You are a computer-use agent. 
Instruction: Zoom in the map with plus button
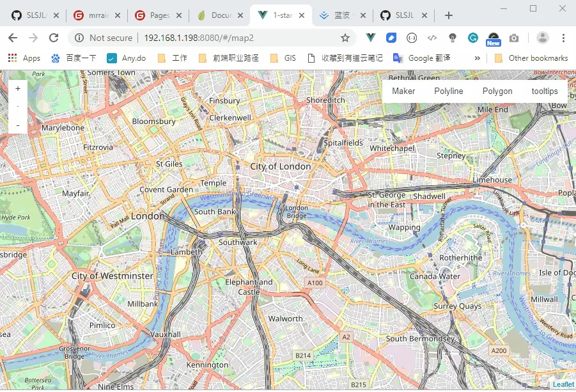(18, 88)
